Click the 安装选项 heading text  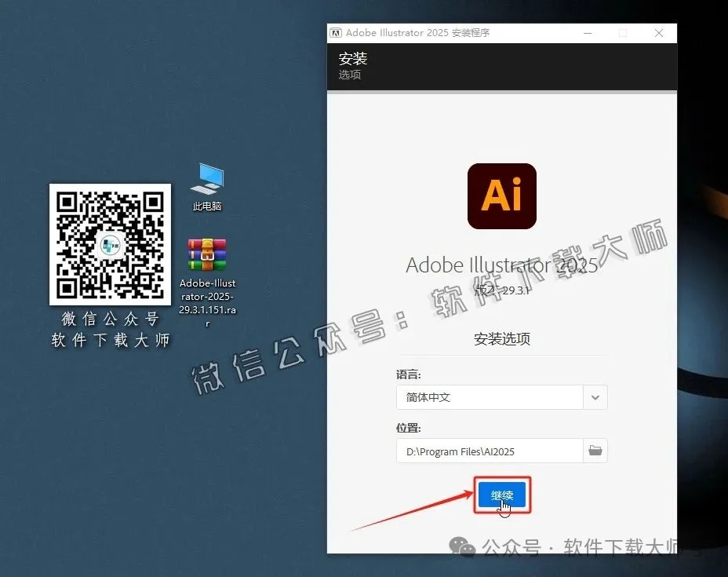coord(501,338)
